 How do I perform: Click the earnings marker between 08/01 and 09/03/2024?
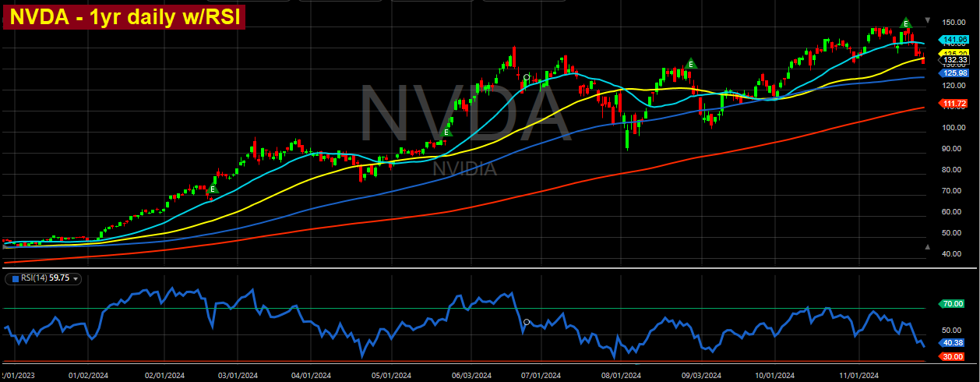[x=690, y=63]
